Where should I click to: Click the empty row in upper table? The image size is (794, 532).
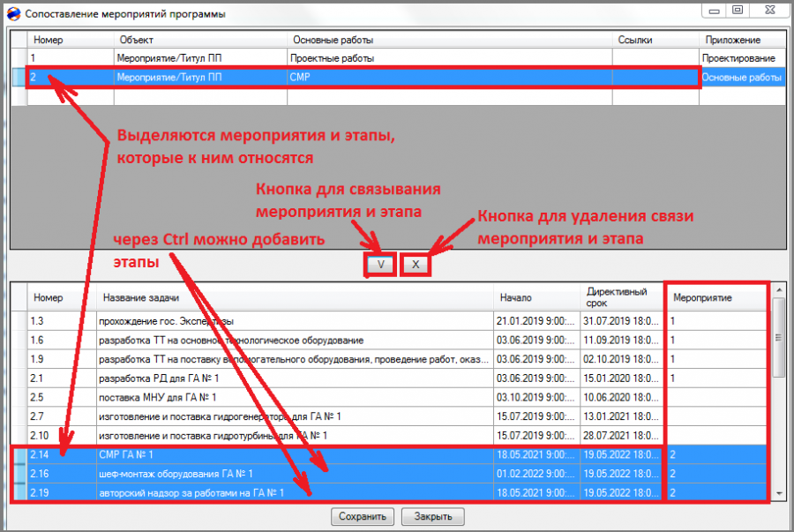(x=398, y=96)
